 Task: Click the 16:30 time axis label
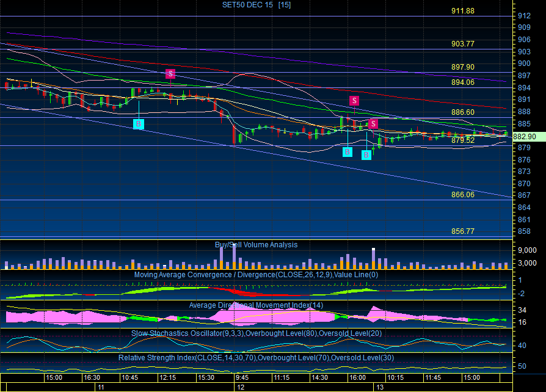[x=92, y=378]
